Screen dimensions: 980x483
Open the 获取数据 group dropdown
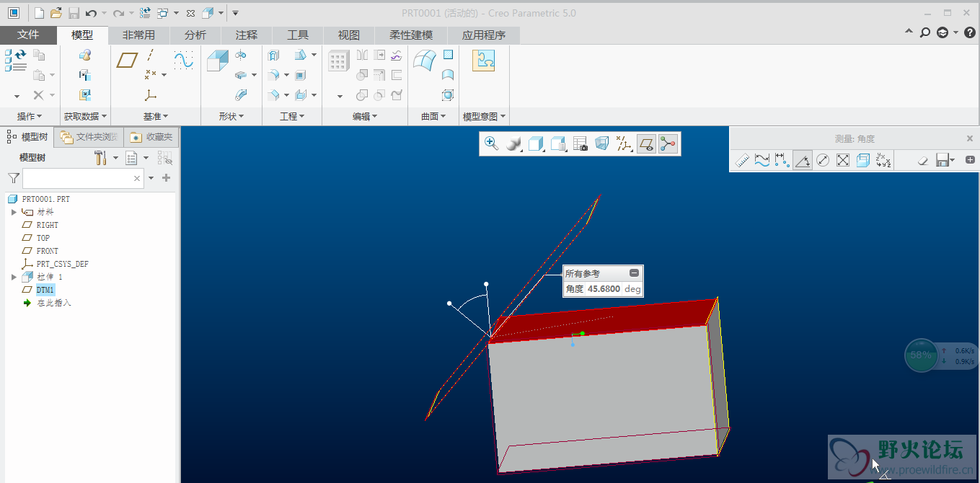[x=85, y=116]
